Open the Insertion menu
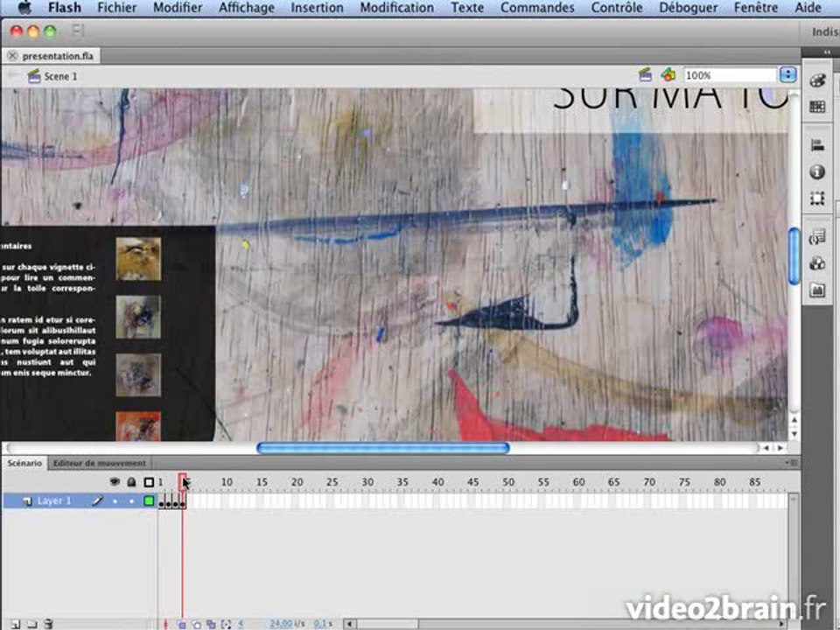The height and width of the screenshot is (630, 840). coord(317,8)
